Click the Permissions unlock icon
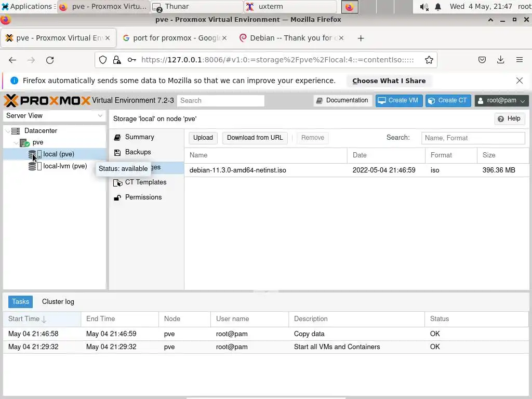Screen dimensions: 532x399 point(117,197)
